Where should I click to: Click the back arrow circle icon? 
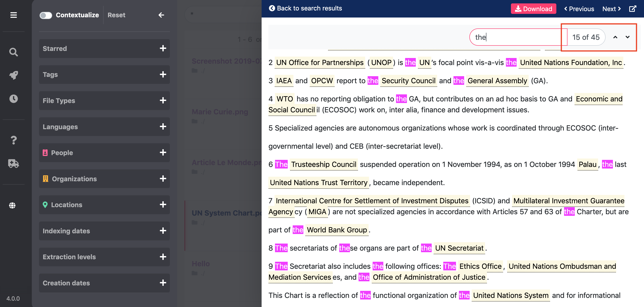(272, 8)
